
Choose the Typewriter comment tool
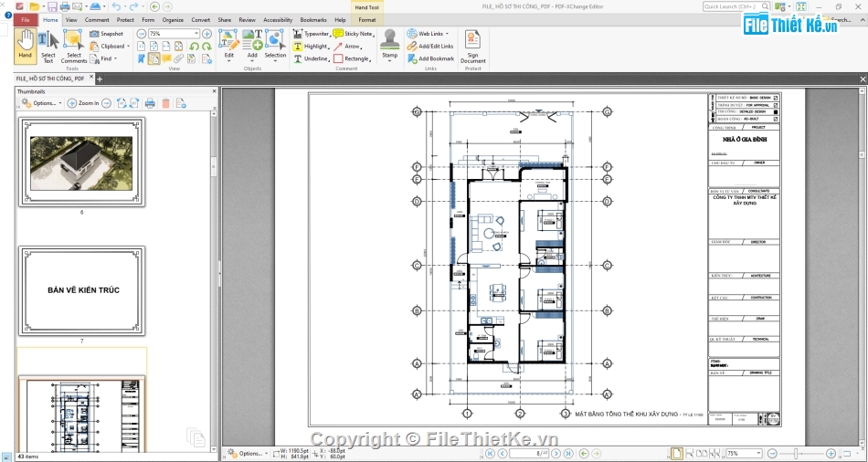(x=311, y=34)
